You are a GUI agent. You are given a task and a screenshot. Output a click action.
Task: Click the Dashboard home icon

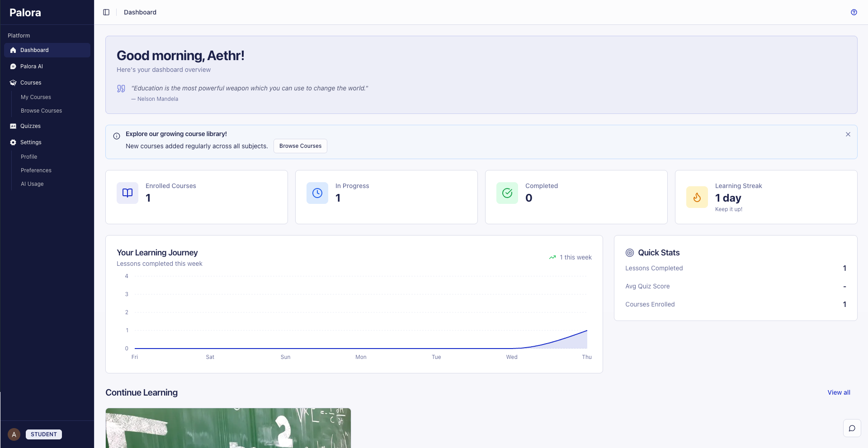point(13,50)
